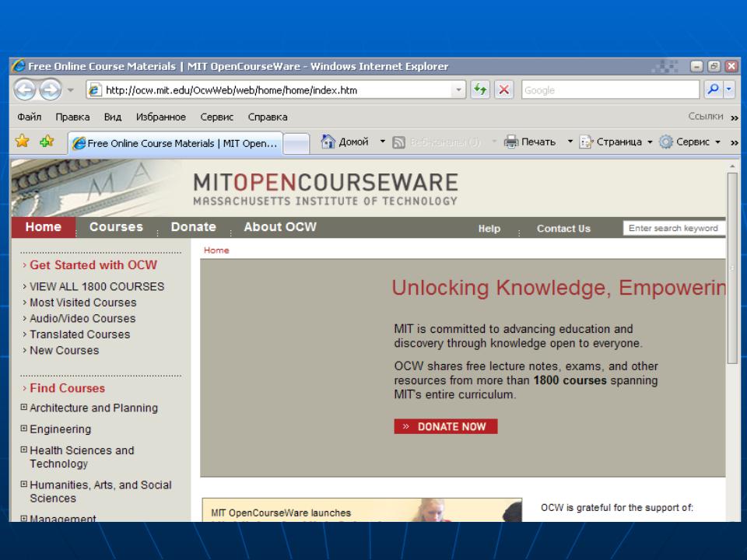Viewport: 747px width, 560px height.
Task: Click the Enter search keyword field
Action: coord(674,228)
